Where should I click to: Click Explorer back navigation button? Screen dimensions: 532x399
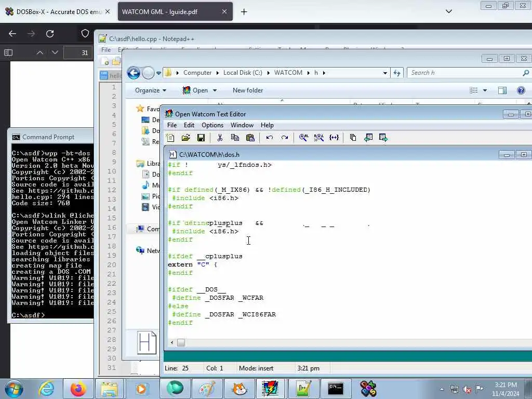(x=134, y=73)
